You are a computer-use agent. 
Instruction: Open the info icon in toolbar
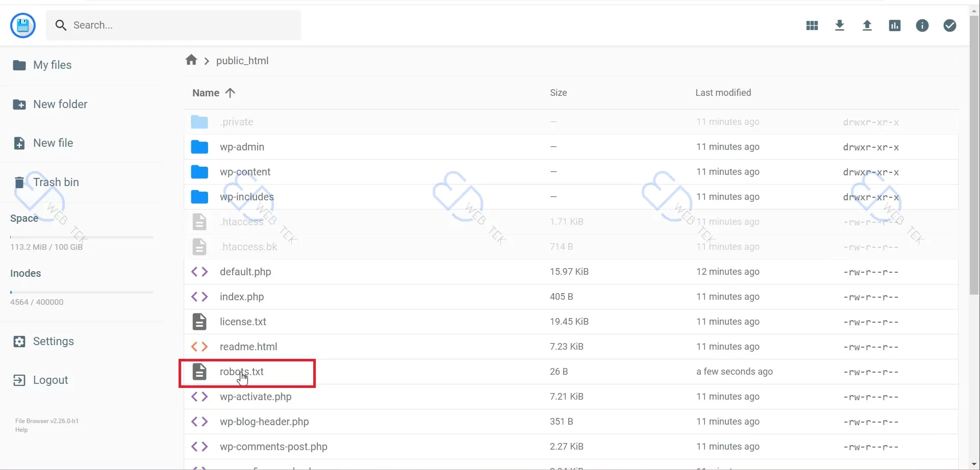pyautogui.click(x=922, y=25)
